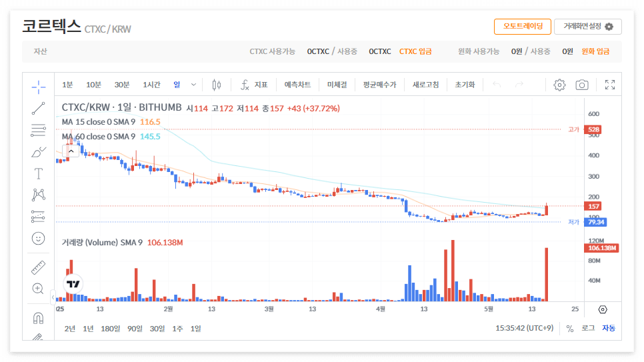Click the TradingView logo badge
This screenshot has height=362, width=644.
point(73,284)
